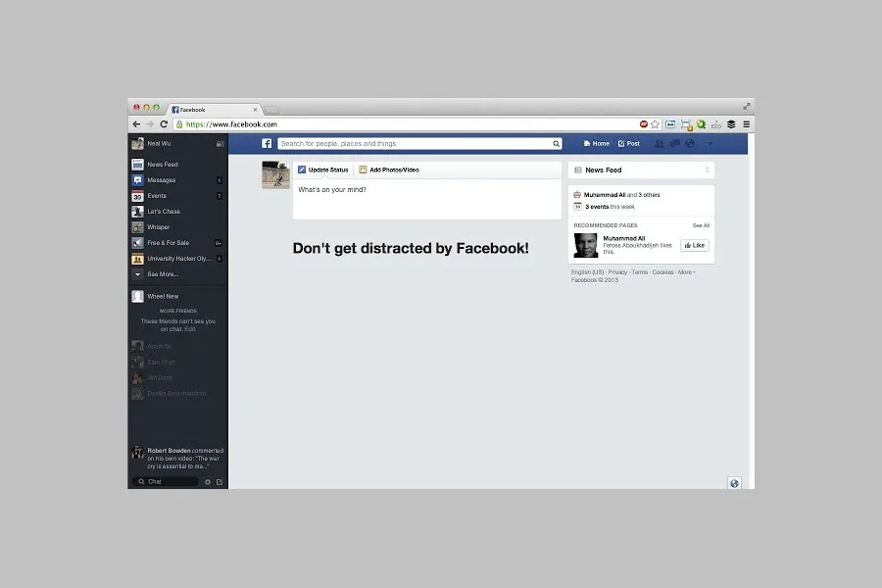This screenshot has height=588, width=882.
Task: Click the globe icon at page bottom right
Action: [x=734, y=483]
